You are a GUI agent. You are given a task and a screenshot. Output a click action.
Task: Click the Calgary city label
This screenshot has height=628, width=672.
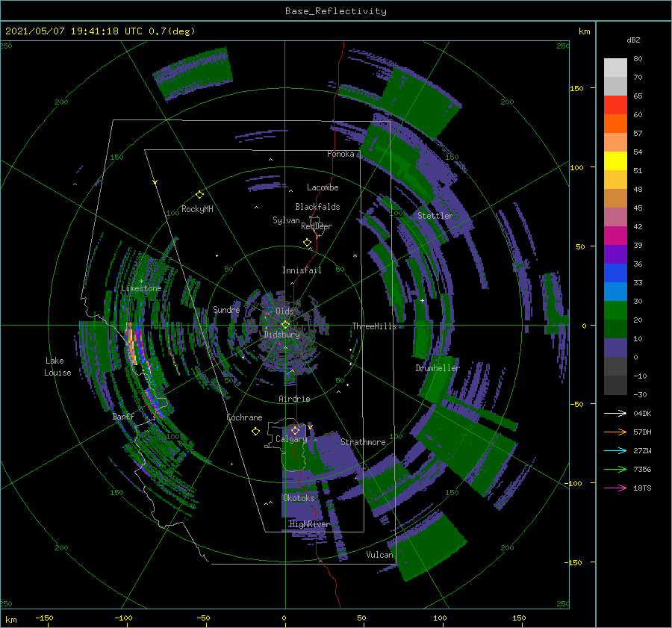[x=291, y=439]
